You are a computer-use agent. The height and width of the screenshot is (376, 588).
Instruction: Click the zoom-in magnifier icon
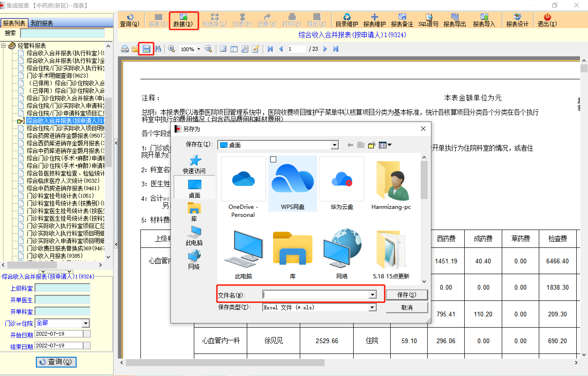coord(171,49)
